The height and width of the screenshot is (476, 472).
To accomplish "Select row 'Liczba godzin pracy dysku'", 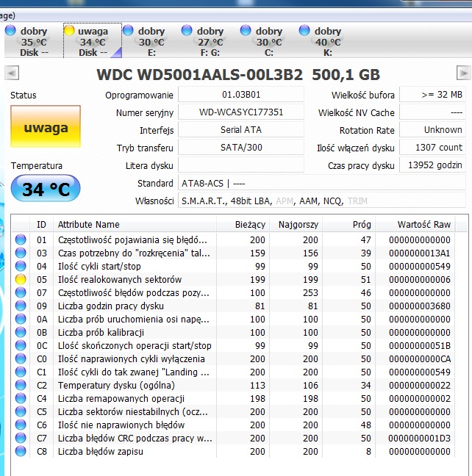I will coord(233,306).
